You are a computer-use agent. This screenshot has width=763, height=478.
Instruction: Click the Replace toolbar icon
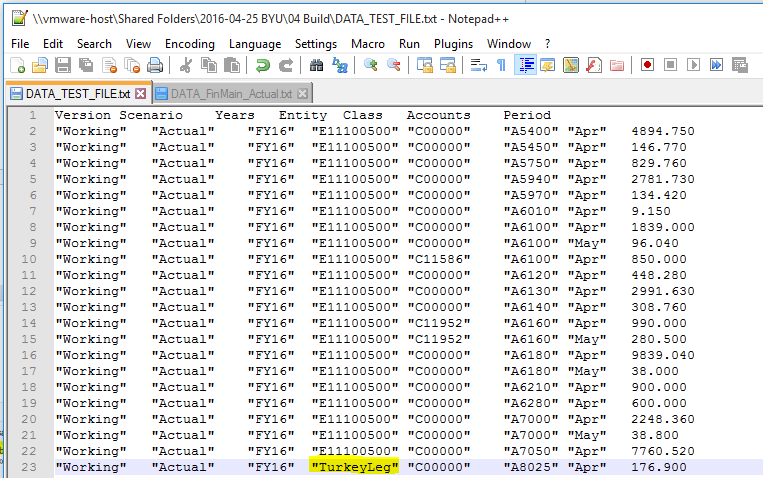click(340, 65)
